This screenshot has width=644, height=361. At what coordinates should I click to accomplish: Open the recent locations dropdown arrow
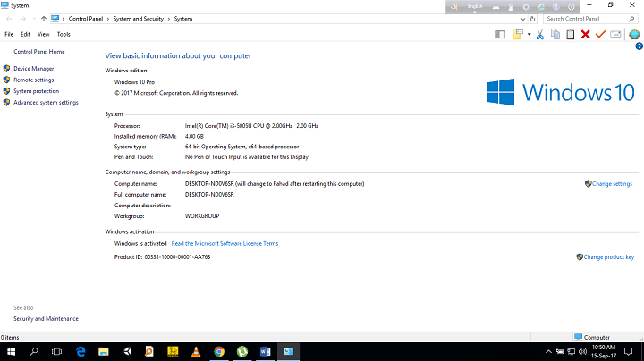pyautogui.click(x=34, y=19)
